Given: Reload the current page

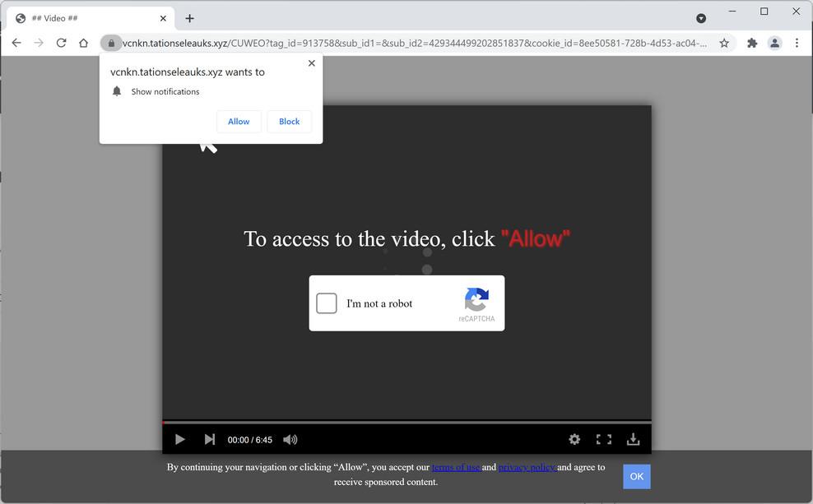Looking at the screenshot, I should click(61, 42).
